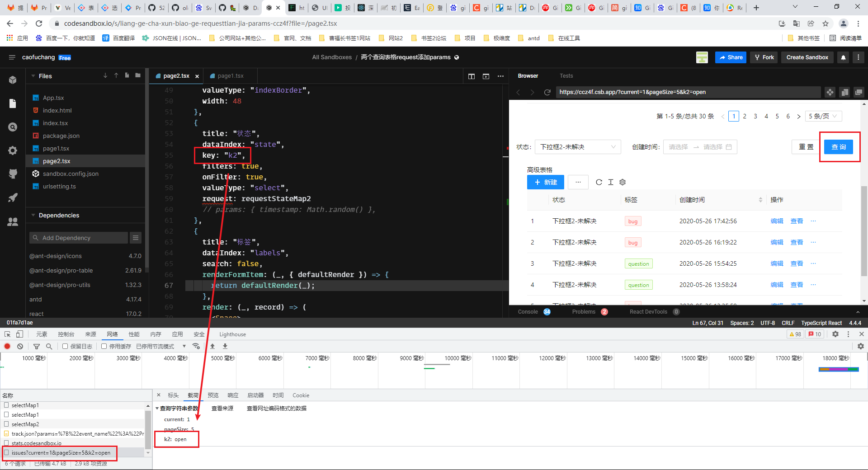Image resolution: width=868 pixels, height=470 pixels.
Task: Click the 创建时间 date range picker
Action: (x=700, y=147)
